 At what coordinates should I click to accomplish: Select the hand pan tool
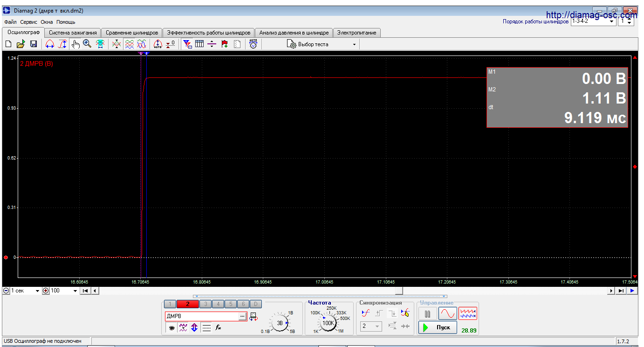pos(75,44)
